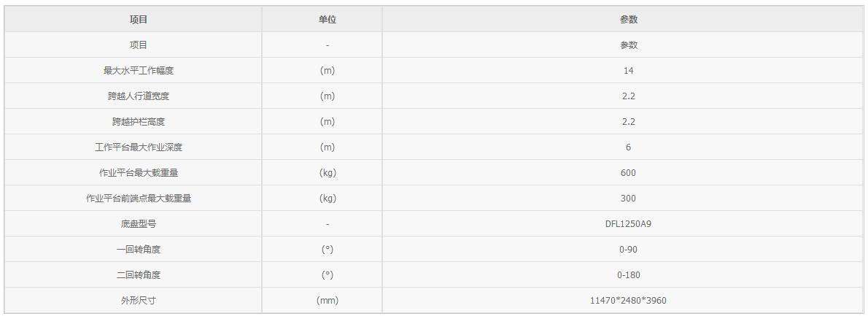
Task: Select the chassis model DFL1250A9
Action: point(628,224)
